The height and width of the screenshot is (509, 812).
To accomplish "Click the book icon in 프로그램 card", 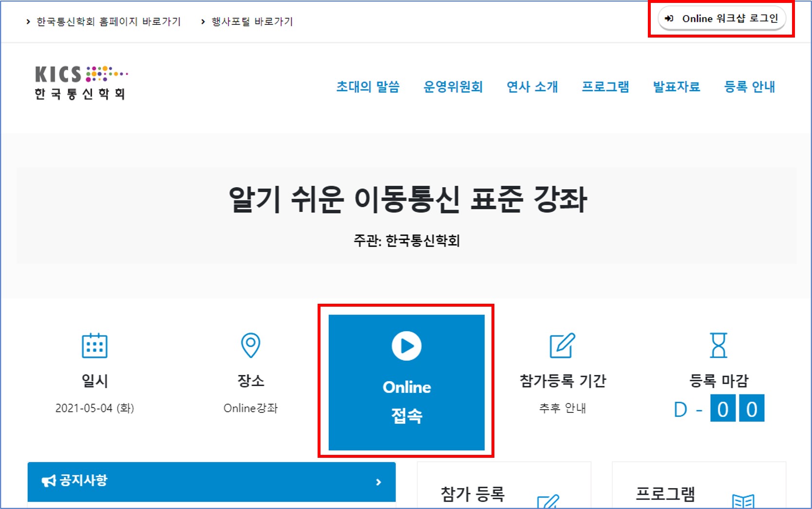I will coord(743,501).
